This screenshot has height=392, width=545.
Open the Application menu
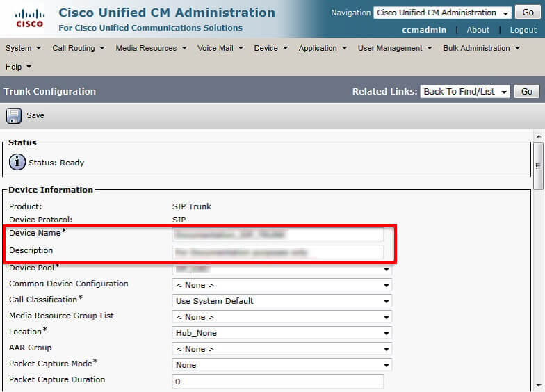pos(323,48)
